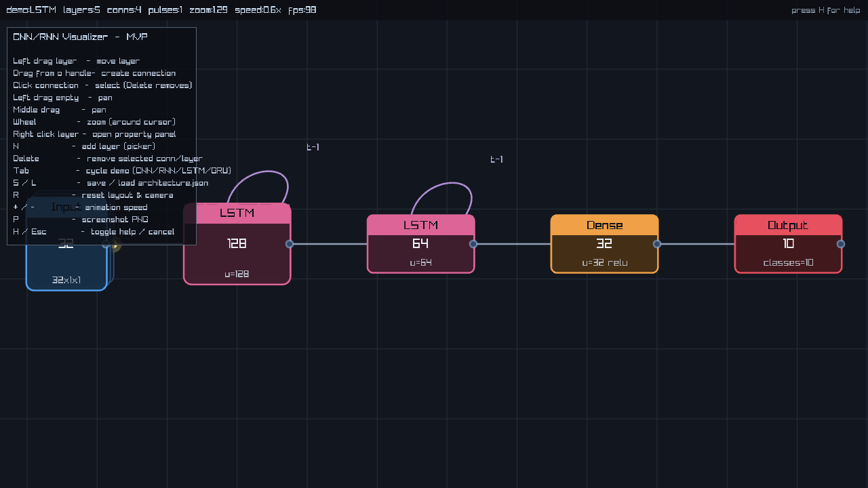Viewport: 868px width, 488px height.
Task: Click output handle of the 128-unit LSTM
Action: pos(290,244)
